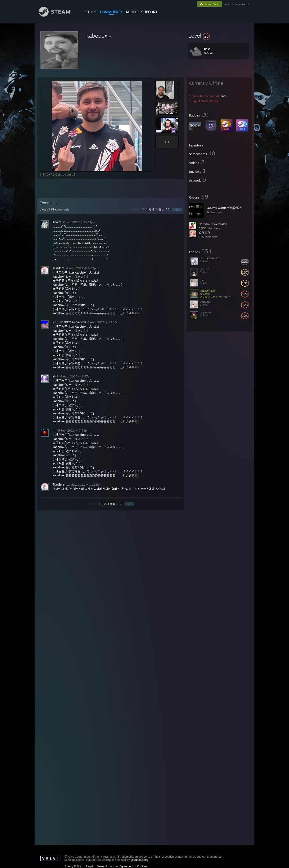This screenshot has height=868, width=289.
Task: Select the first screenshot thumbnail
Action: tap(167, 90)
